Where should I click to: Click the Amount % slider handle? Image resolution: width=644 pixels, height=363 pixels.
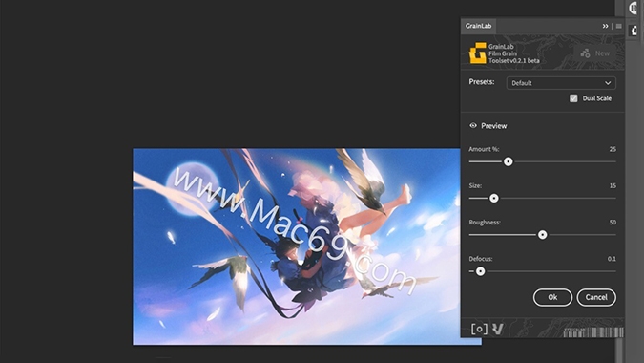pyautogui.click(x=509, y=161)
